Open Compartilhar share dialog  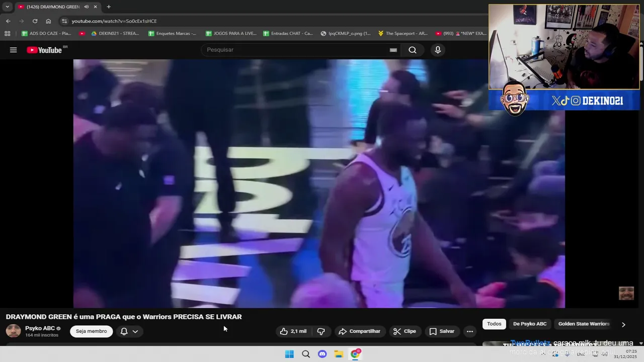pos(360,331)
